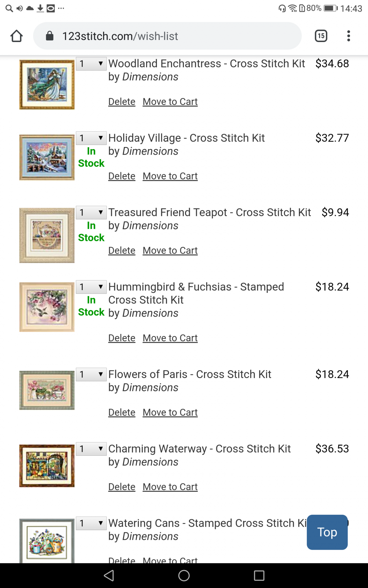Open the browser three-dot menu
368x588 pixels.
tap(349, 36)
